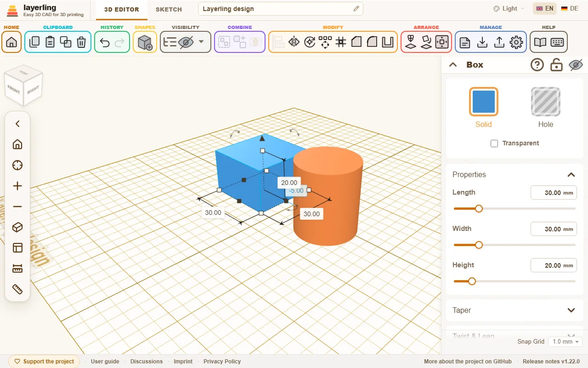This screenshot has height=368, width=588.
Task: Click the Width slider handle
Action: coord(479,245)
